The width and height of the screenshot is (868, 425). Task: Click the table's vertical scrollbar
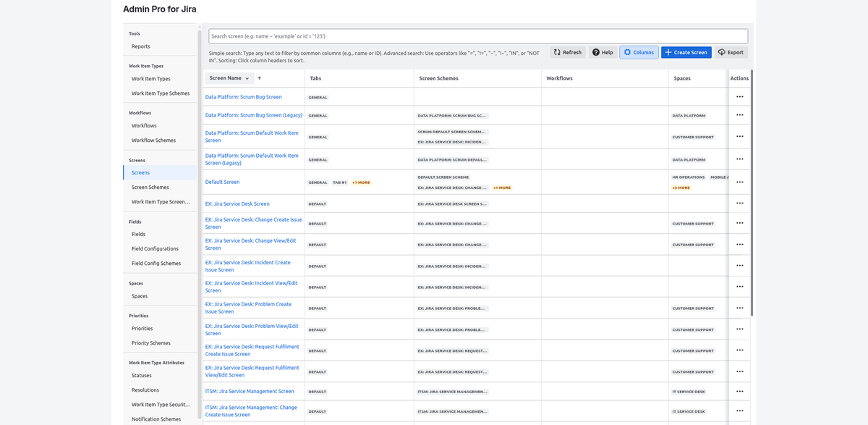(x=752, y=192)
